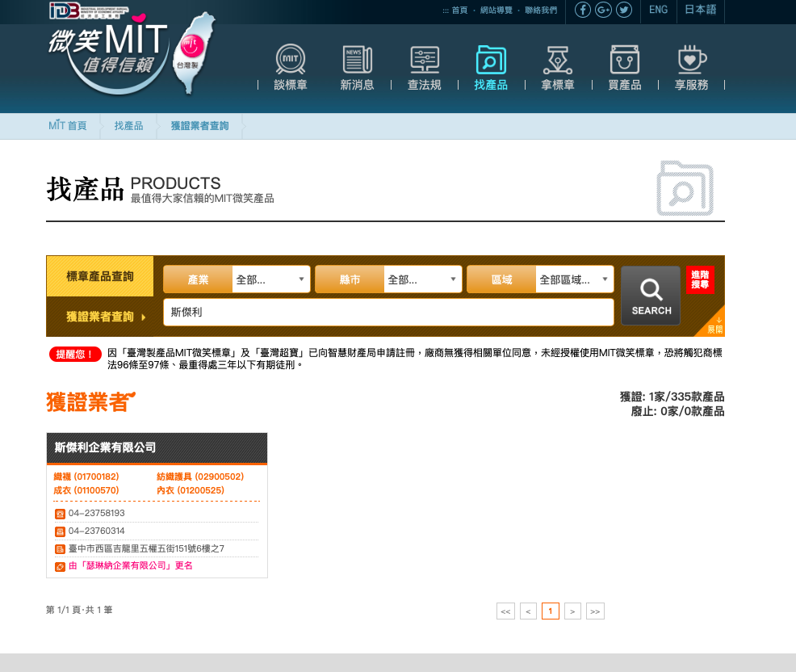Visit the Facebook page icon

[583, 10]
